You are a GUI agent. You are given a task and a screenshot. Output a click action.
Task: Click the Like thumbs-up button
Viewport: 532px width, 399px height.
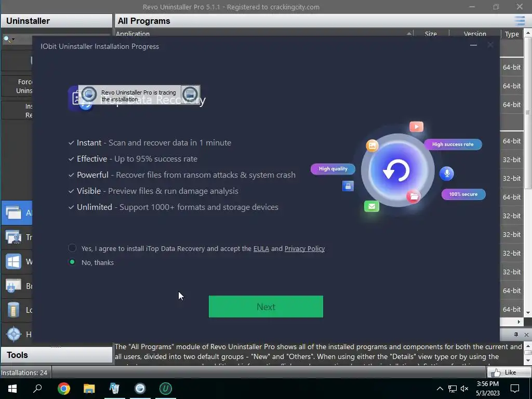tap(509, 372)
